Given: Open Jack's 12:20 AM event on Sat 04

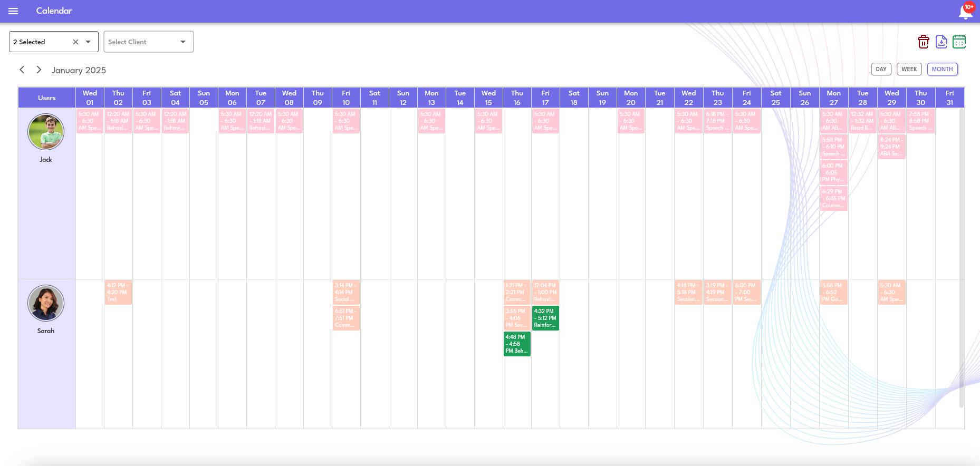Looking at the screenshot, I should tap(175, 121).
